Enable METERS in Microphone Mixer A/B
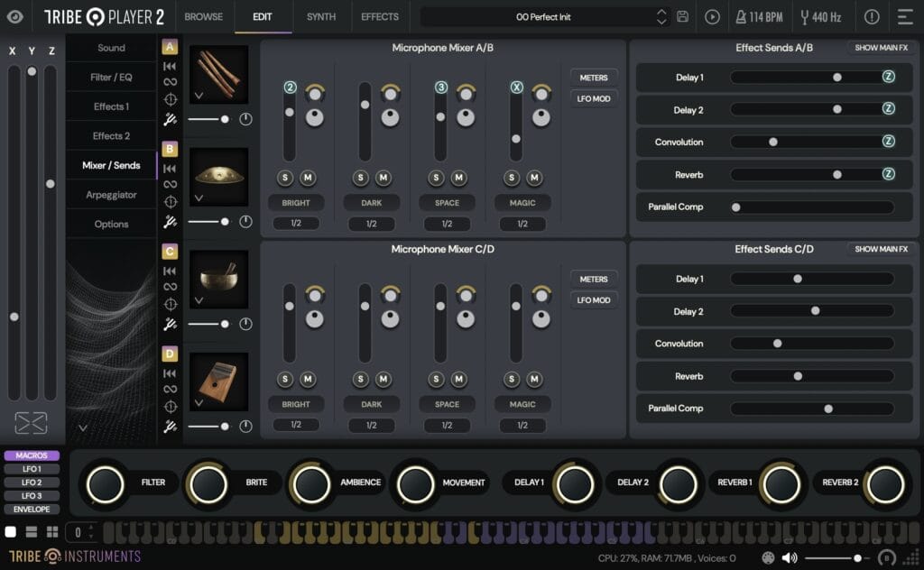The image size is (924, 570). (594, 78)
